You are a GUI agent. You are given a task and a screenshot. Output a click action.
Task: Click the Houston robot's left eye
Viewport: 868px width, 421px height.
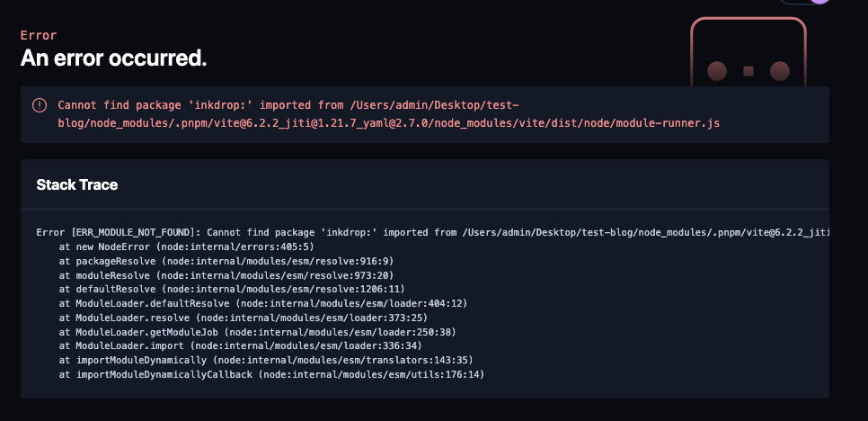coord(717,71)
